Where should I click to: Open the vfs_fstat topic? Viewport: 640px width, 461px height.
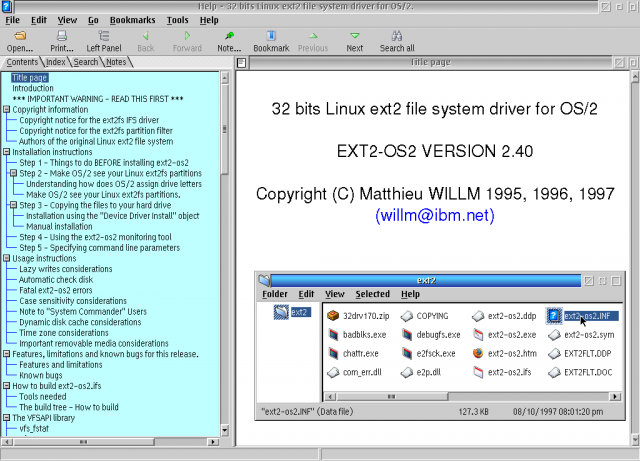point(34,428)
